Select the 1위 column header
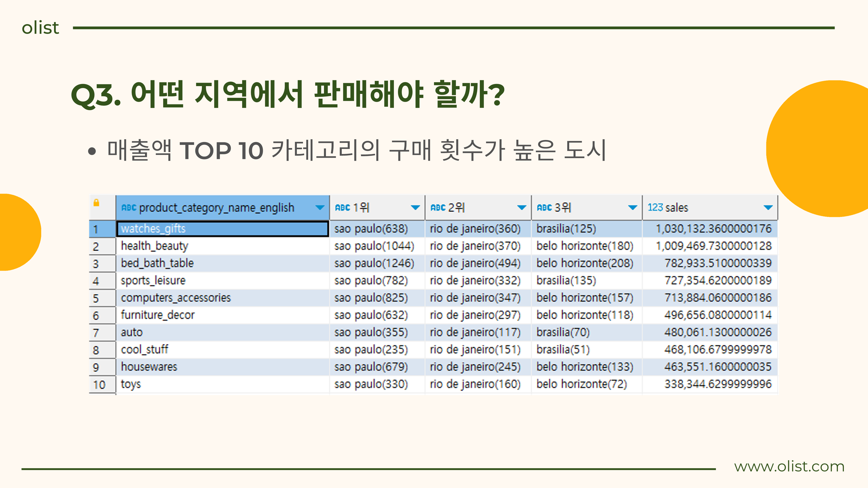 (x=377, y=208)
